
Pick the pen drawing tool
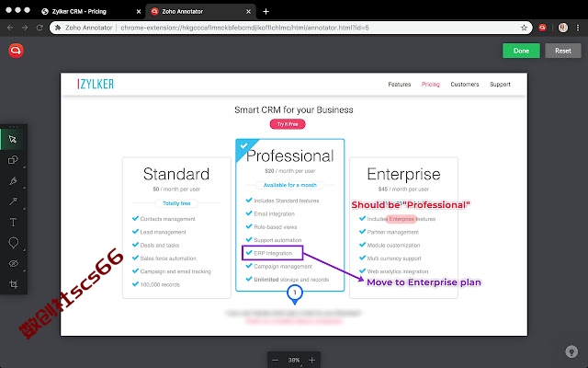[13, 181]
